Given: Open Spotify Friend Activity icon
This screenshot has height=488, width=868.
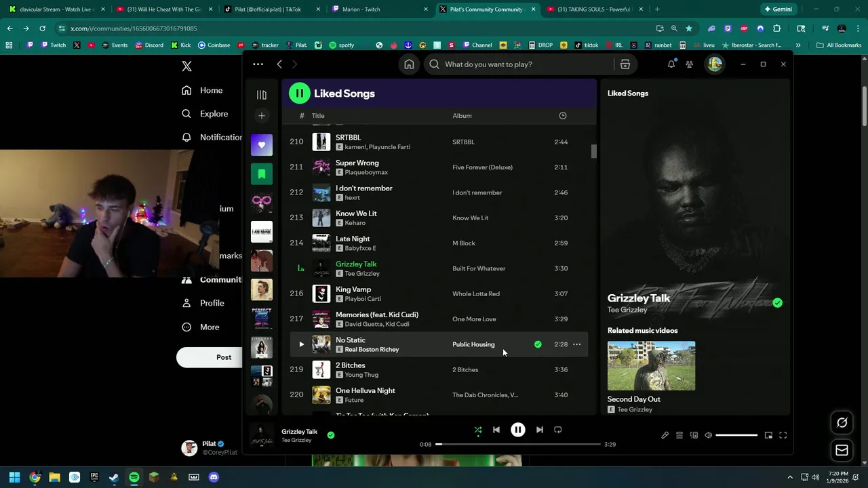Looking at the screenshot, I should [x=690, y=64].
